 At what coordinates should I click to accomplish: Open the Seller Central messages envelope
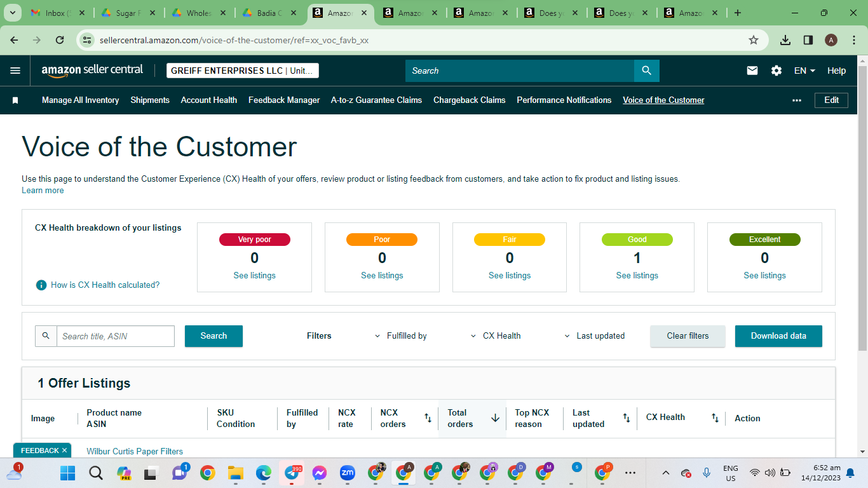752,71
